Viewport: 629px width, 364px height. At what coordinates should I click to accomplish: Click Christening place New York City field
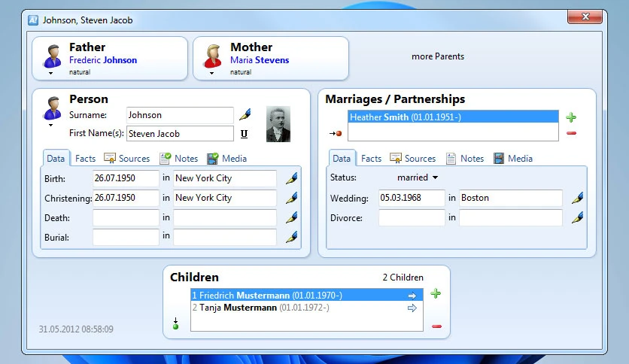tap(225, 198)
